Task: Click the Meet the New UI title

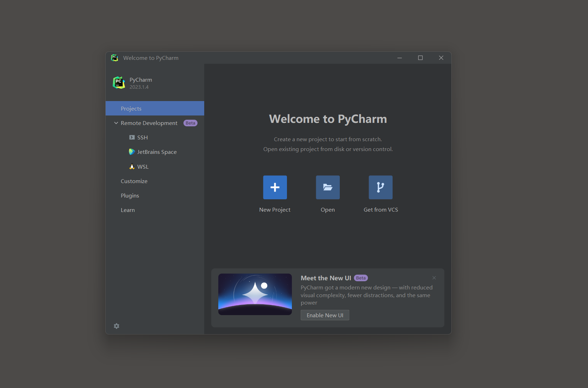Action: tap(326, 278)
